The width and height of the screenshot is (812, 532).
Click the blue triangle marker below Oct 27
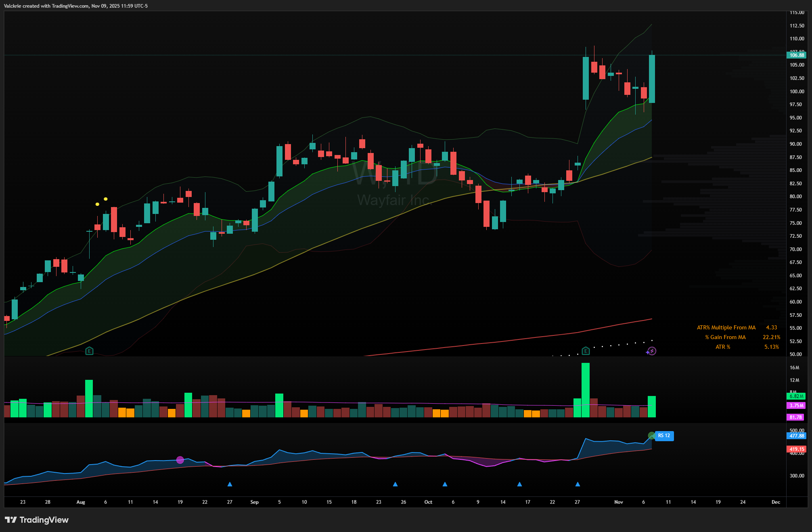578,484
